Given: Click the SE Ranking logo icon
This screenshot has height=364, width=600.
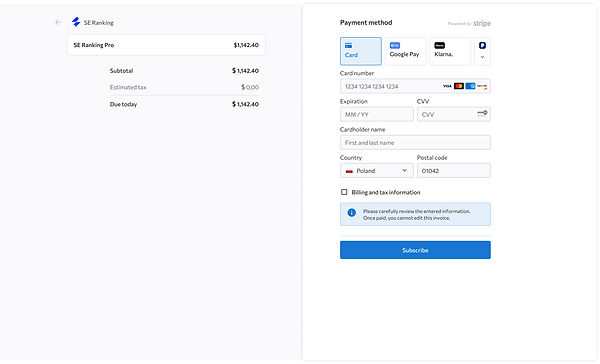Looking at the screenshot, I should [x=76, y=22].
